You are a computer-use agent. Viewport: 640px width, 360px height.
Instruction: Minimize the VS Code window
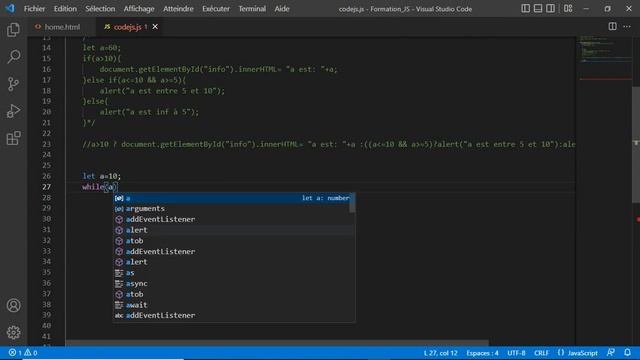(586, 9)
